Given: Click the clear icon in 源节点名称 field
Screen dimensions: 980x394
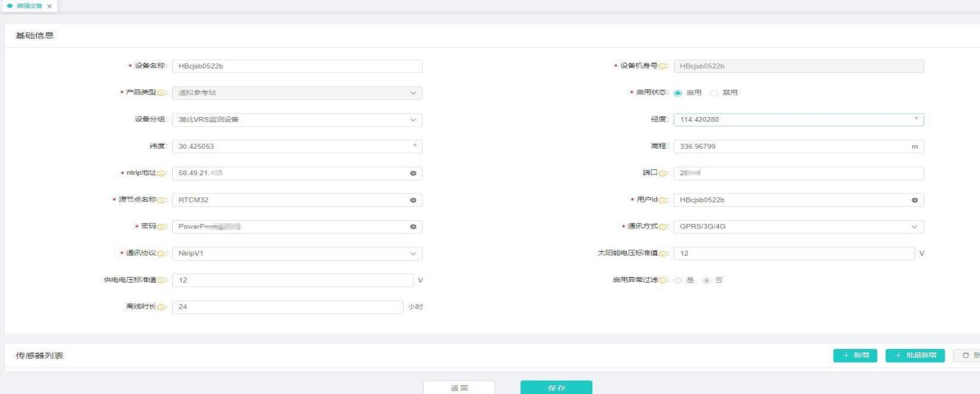Looking at the screenshot, I should pos(413,200).
